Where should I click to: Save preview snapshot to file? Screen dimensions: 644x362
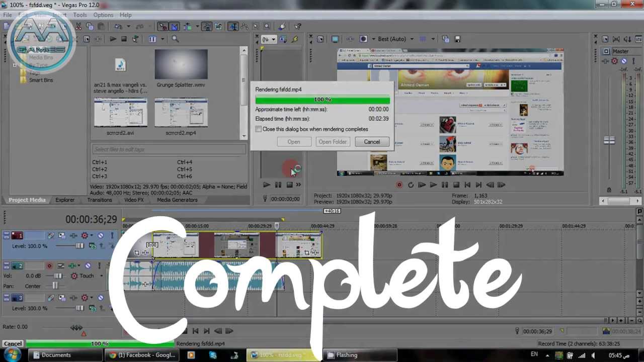click(457, 39)
